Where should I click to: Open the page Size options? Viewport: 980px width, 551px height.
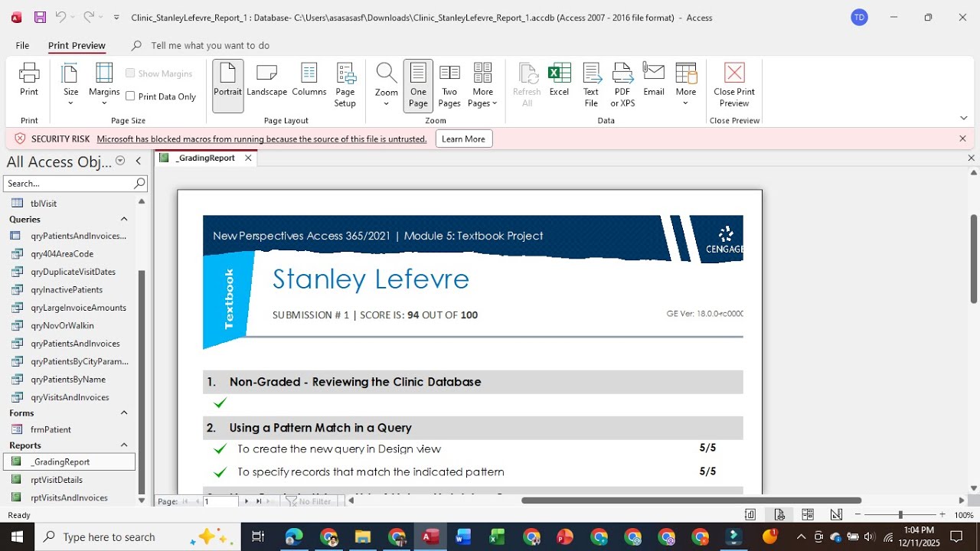[70, 84]
